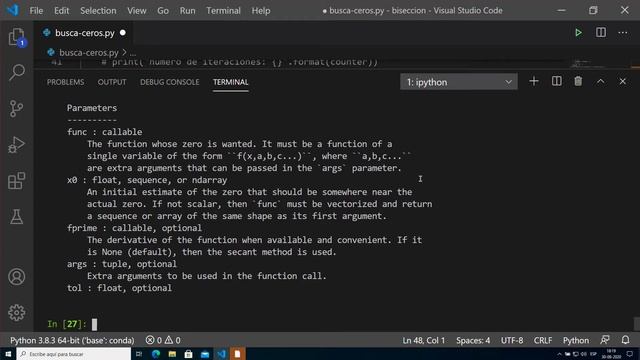Switch to the DEBUG CONSOLE tab
The height and width of the screenshot is (360, 640).
click(x=169, y=82)
